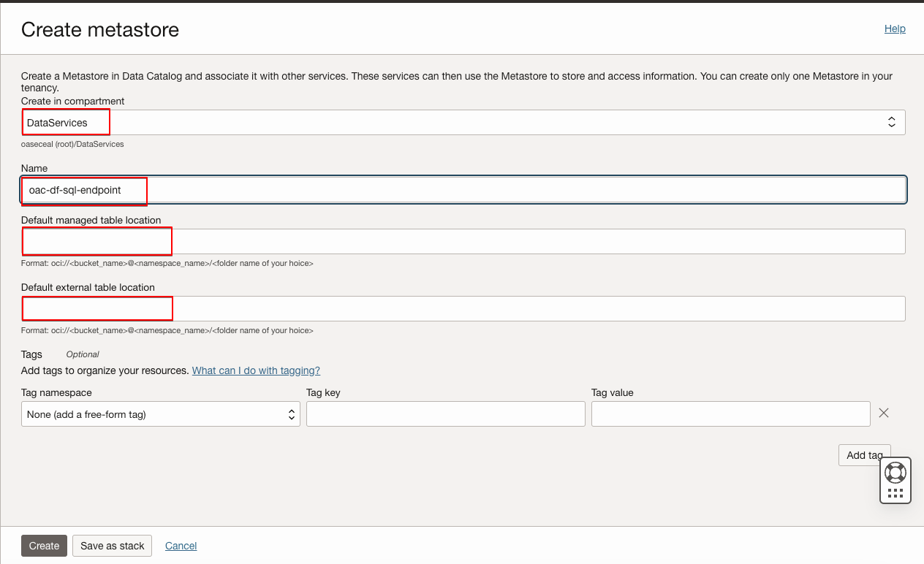Click the lifebuoy support icon
This screenshot has width=924, height=564.
coord(895,472)
